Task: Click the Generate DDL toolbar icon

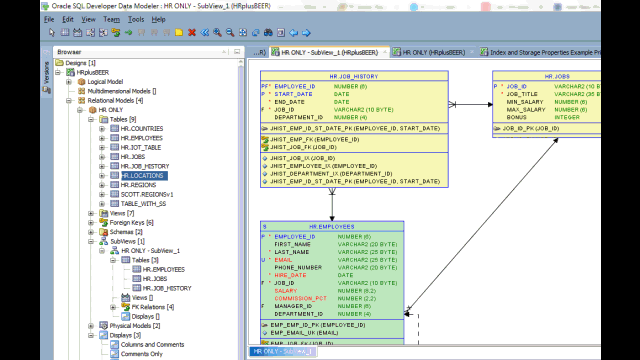Action: [x=281, y=33]
